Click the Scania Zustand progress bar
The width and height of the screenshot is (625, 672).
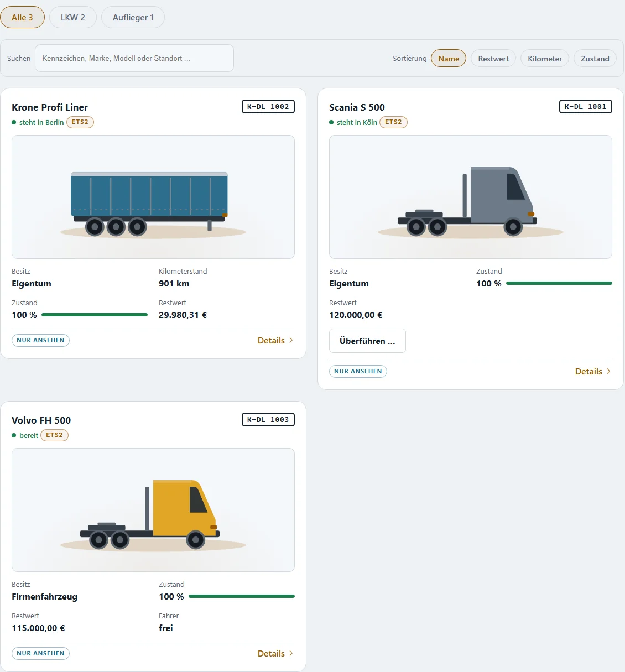pos(559,283)
